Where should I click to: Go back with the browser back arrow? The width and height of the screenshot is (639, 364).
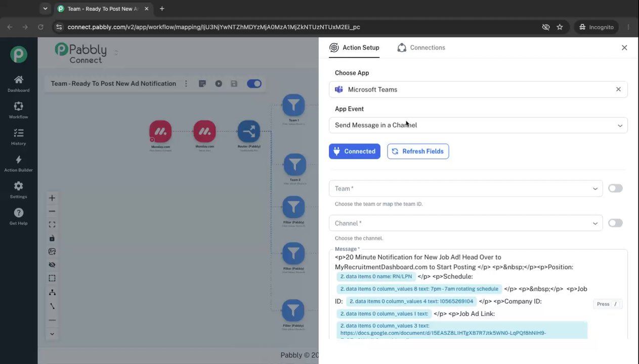10,27
